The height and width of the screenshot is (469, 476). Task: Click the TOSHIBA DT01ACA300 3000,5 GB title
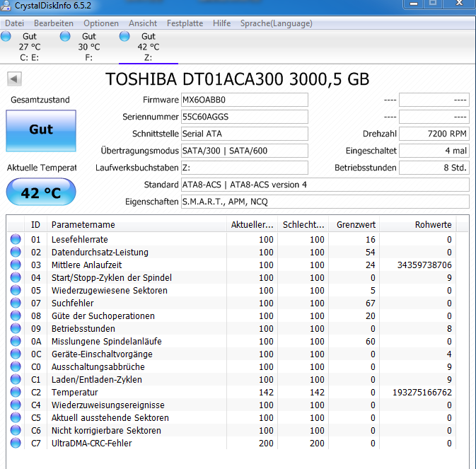[x=238, y=79]
